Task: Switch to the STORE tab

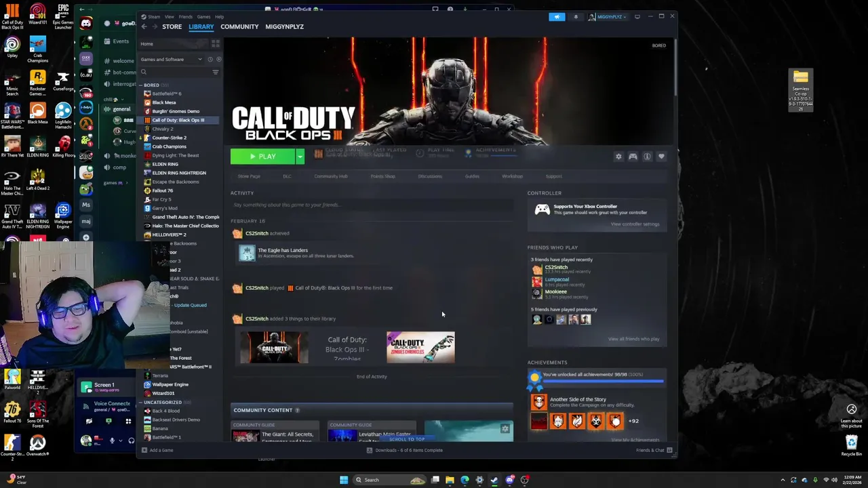Action: tap(172, 26)
